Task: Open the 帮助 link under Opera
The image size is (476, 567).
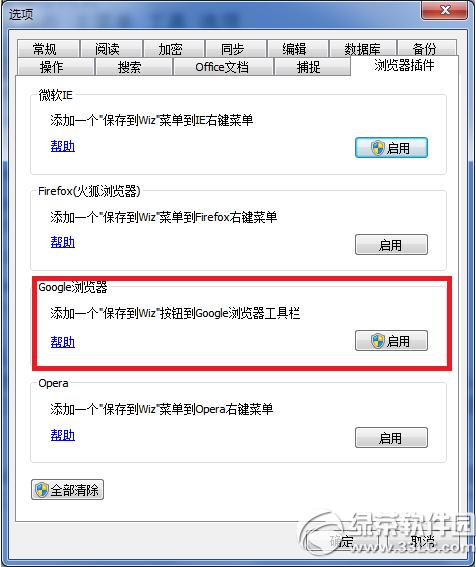Action: pyautogui.click(x=63, y=435)
